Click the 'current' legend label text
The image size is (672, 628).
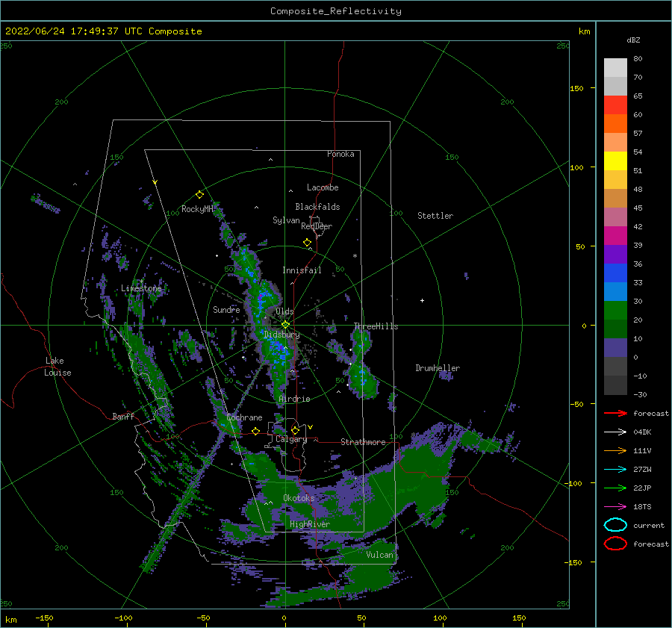click(x=649, y=525)
